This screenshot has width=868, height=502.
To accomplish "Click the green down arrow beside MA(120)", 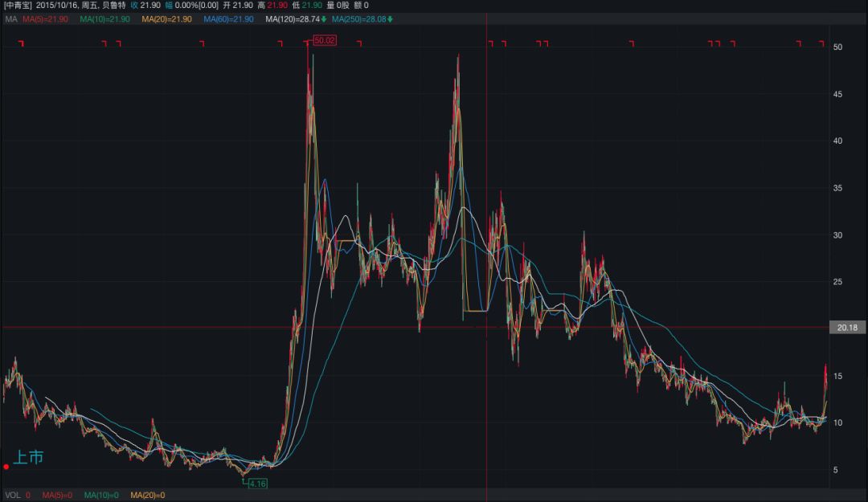I will (324, 19).
